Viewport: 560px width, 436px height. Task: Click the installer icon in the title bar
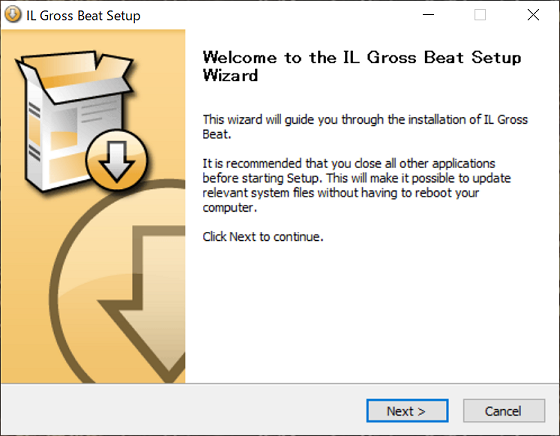coord(13,15)
